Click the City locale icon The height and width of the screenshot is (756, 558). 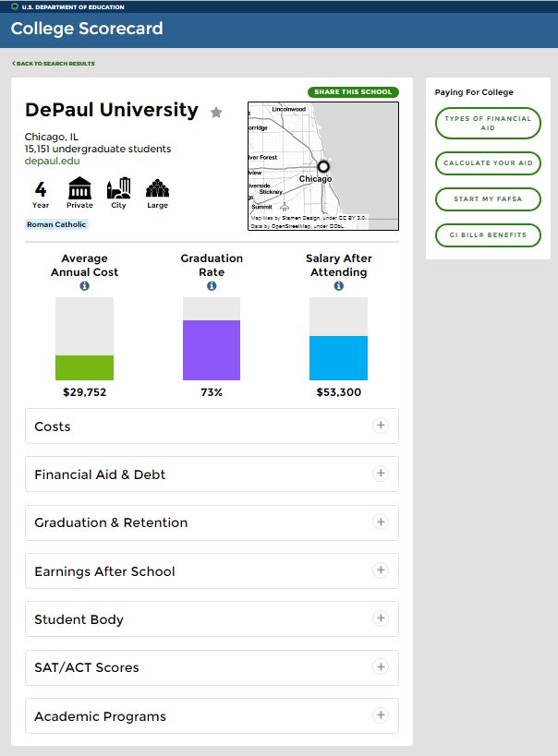[x=119, y=188]
